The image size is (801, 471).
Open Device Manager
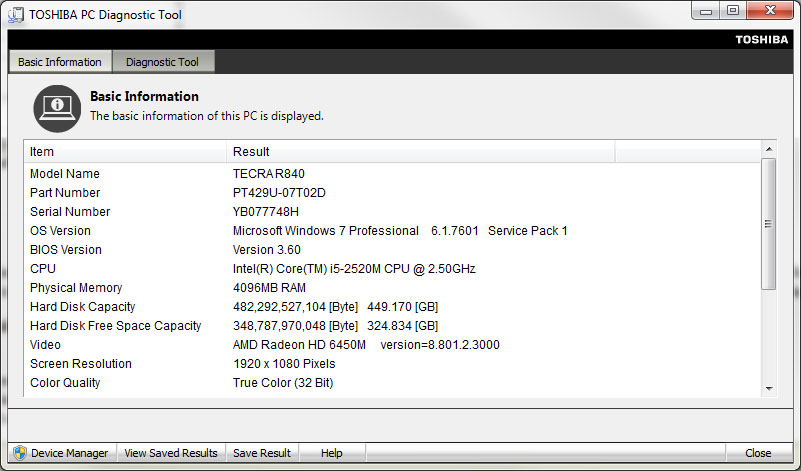[x=62, y=453]
